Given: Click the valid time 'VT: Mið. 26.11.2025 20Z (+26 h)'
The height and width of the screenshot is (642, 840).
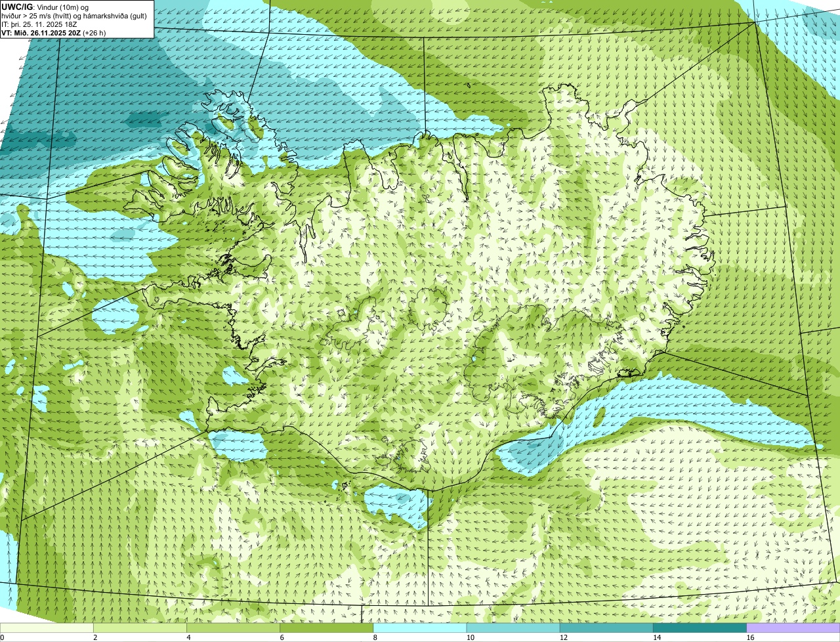Looking at the screenshot, I should [54, 32].
